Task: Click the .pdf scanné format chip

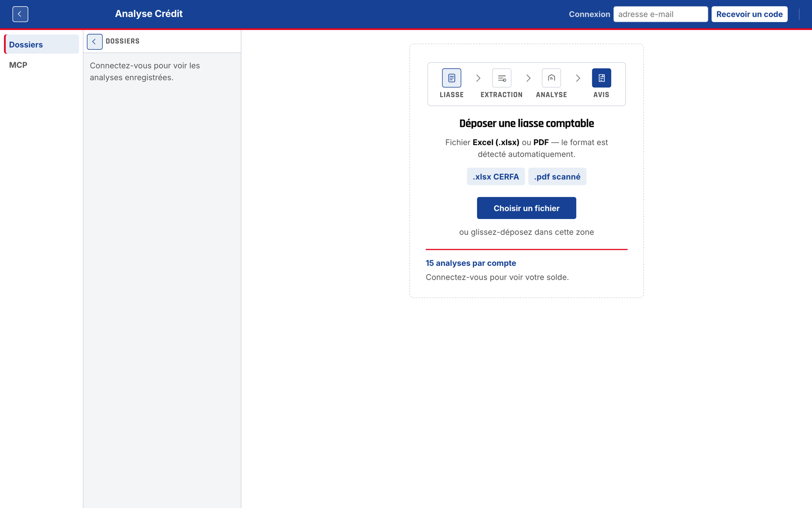Action: (x=557, y=177)
